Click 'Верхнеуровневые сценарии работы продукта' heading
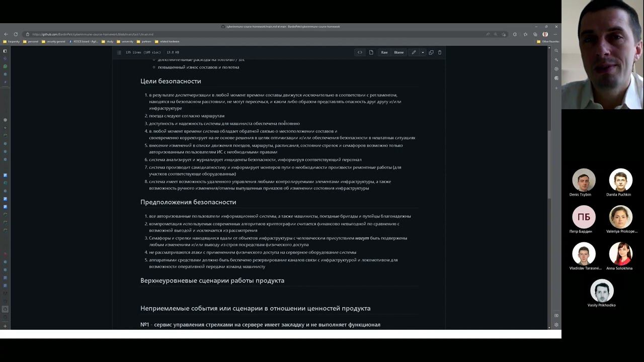Image resolution: width=644 pixels, height=362 pixels. point(212,281)
